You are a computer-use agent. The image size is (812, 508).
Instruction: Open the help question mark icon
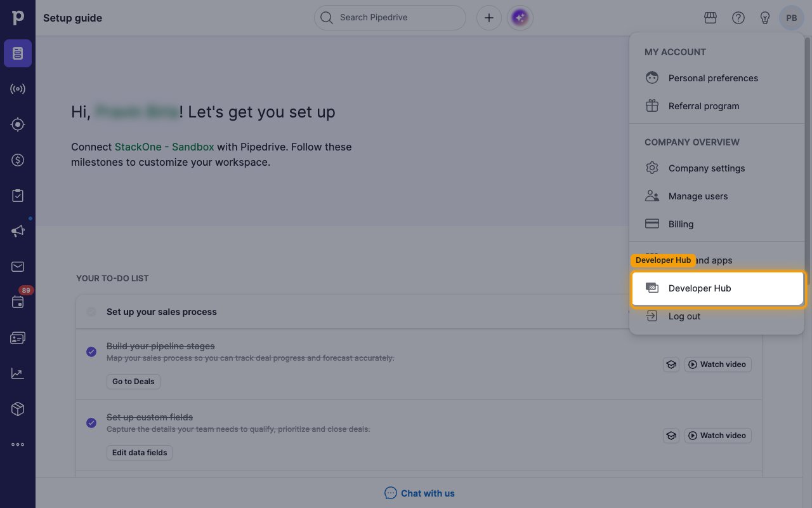coord(738,18)
